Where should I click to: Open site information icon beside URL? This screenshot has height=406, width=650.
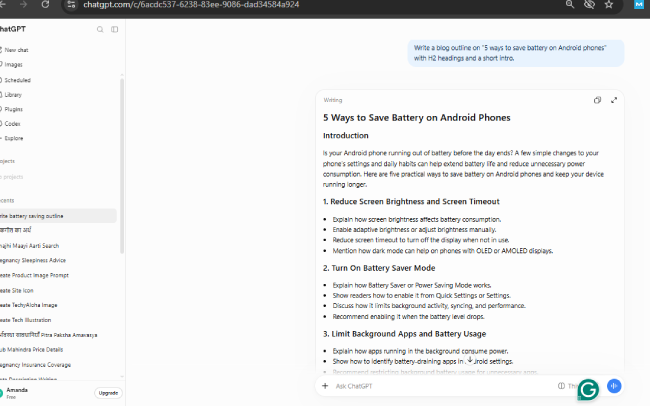(71, 5)
